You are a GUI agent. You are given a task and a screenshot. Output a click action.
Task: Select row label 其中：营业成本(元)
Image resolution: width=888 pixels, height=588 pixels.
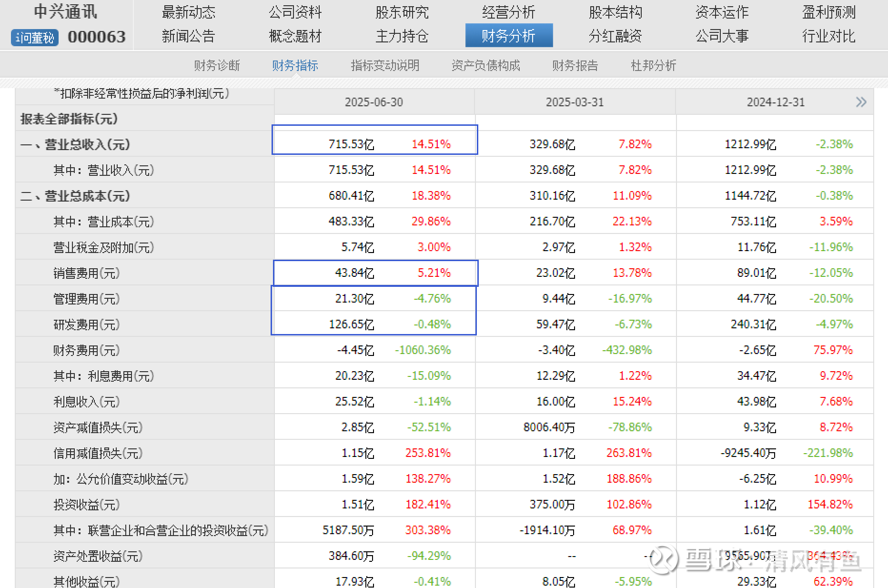click(104, 222)
